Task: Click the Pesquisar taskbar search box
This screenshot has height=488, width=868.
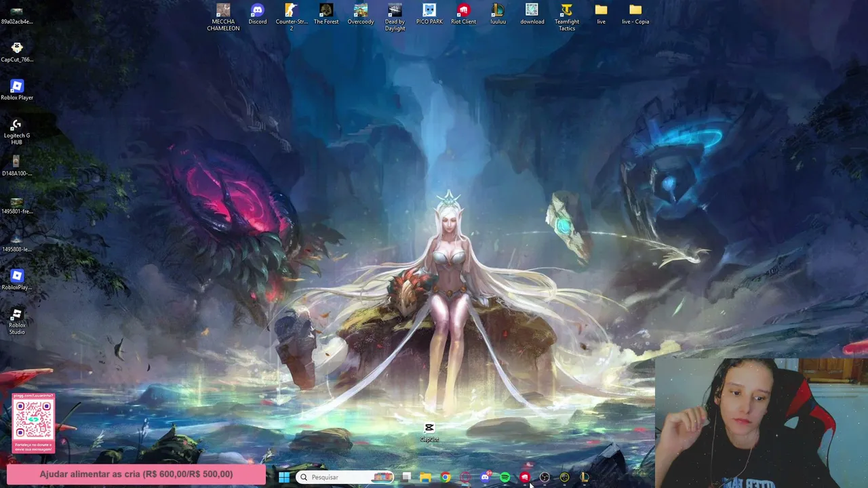Action: point(346,477)
